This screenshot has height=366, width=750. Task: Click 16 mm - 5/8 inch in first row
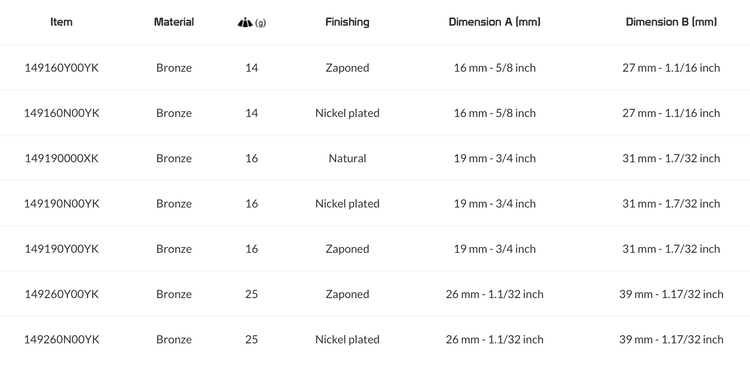pyautogui.click(x=495, y=68)
